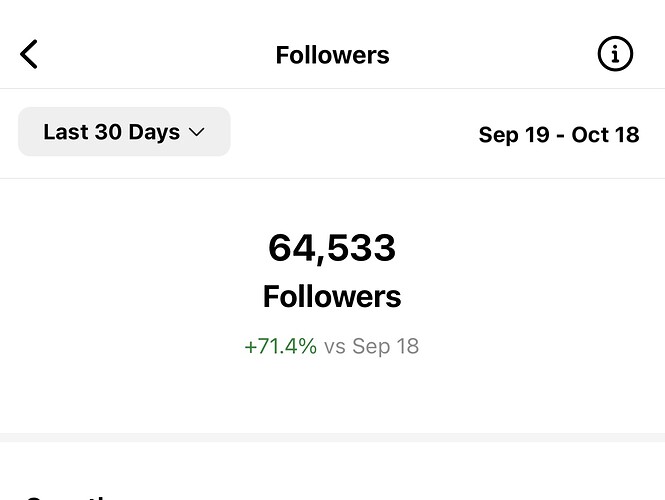Expand the Last 30 Days dropdown
665x500 pixels.
[124, 132]
